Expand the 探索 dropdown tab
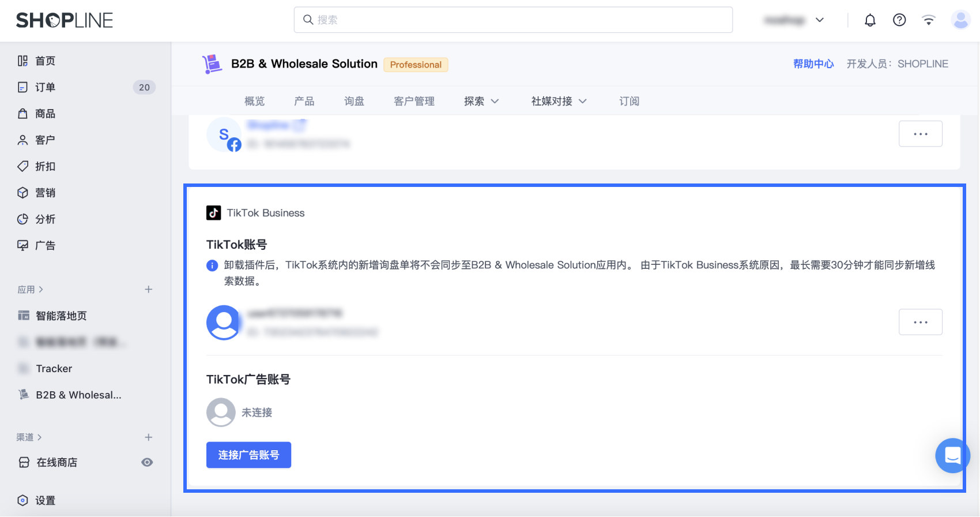The width and height of the screenshot is (980, 517). 481,101
